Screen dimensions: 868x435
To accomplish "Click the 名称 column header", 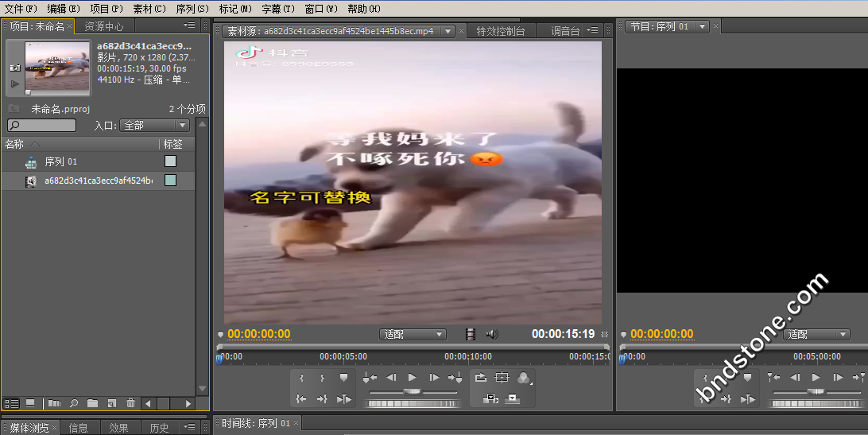I will click(x=14, y=144).
